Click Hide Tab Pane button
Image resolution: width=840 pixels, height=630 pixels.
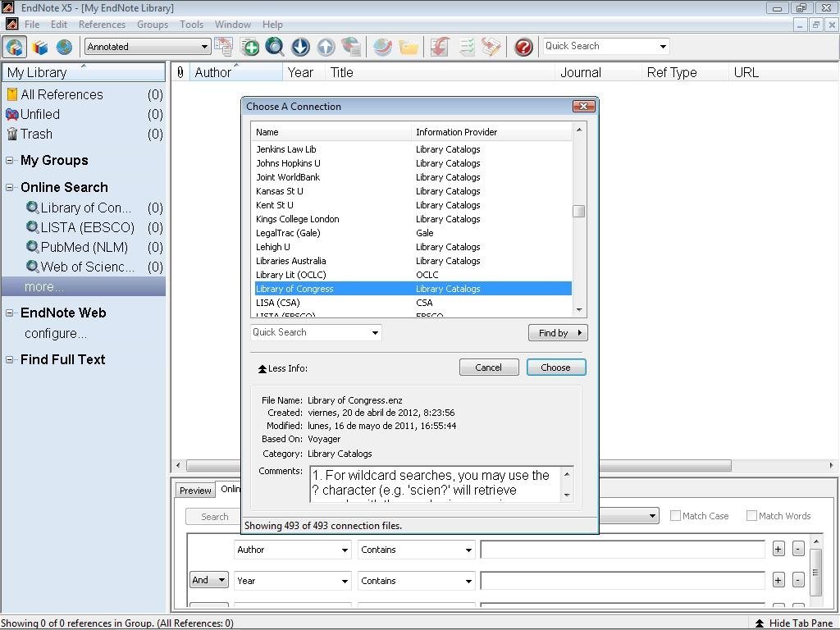click(794, 623)
